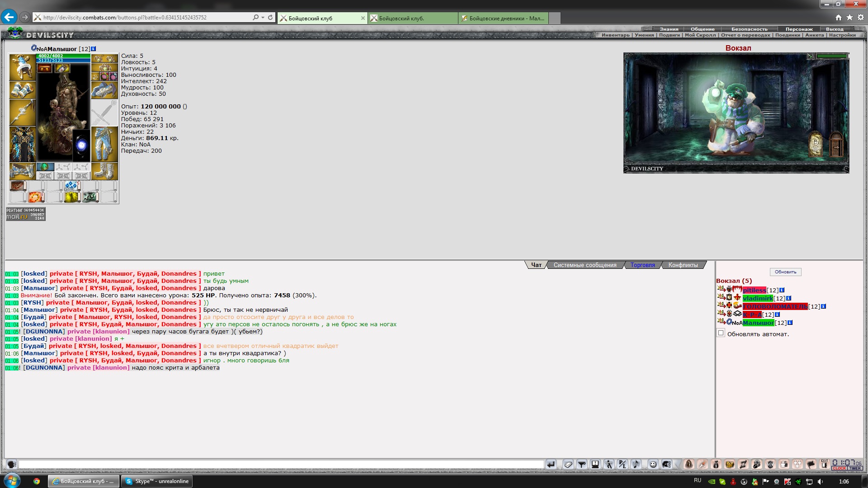Click the empty sword weapon slot

[104, 113]
